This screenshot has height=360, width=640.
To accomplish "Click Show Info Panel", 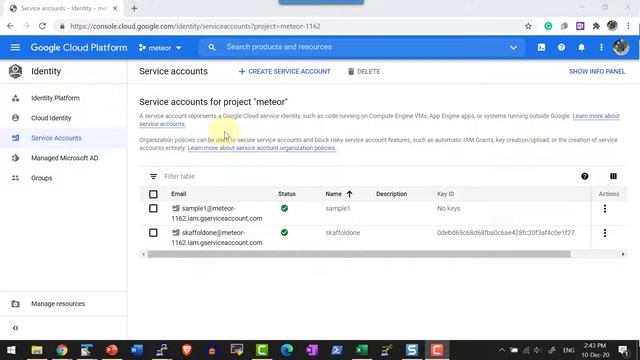I will (597, 71).
